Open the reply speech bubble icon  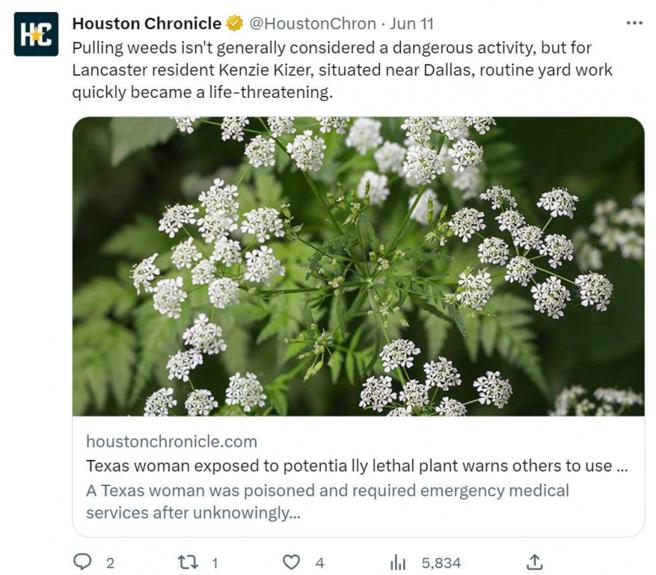[x=83, y=562]
